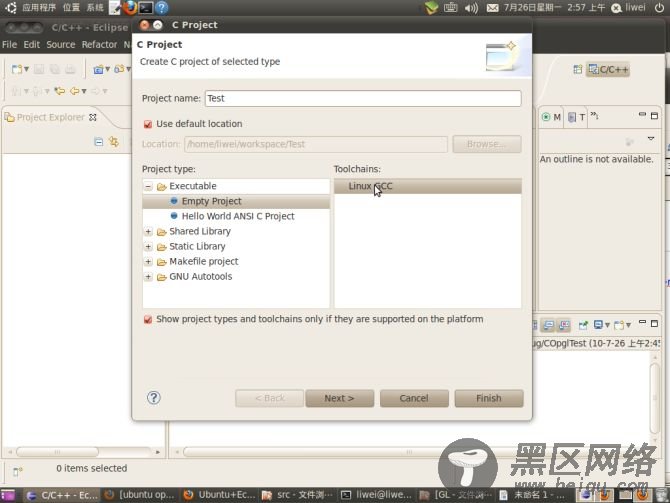The image size is (670, 503).
Task: Open Ubuntu 位置 places menu
Action: click(71, 7)
